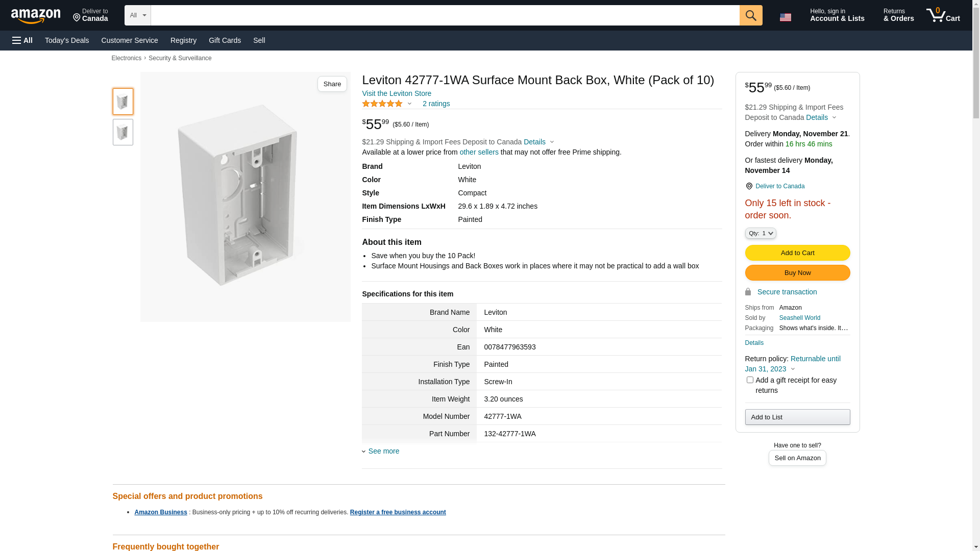Open Today's Deals menu item
The width and height of the screenshot is (980, 551).
[x=67, y=40]
